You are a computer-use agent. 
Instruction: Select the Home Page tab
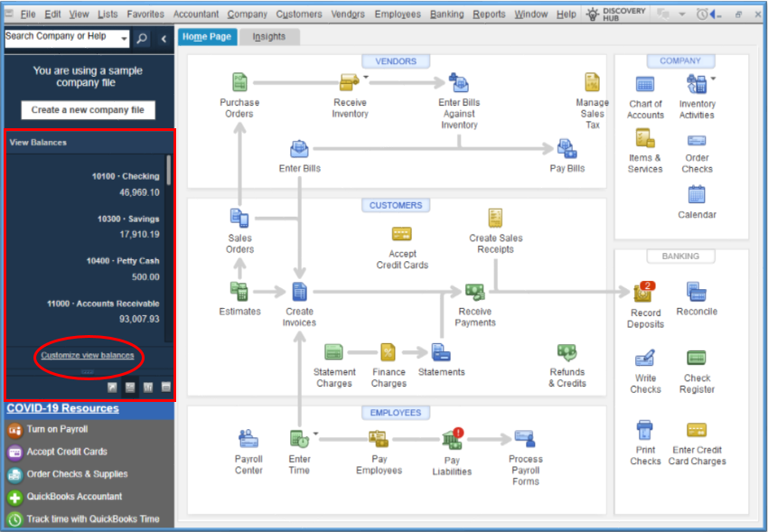coord(207,37)
